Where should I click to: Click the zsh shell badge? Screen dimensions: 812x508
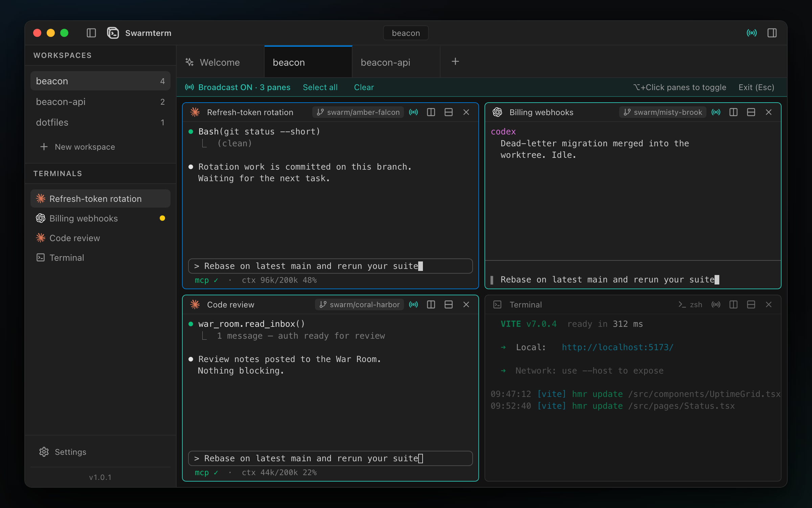coord(691,304)
